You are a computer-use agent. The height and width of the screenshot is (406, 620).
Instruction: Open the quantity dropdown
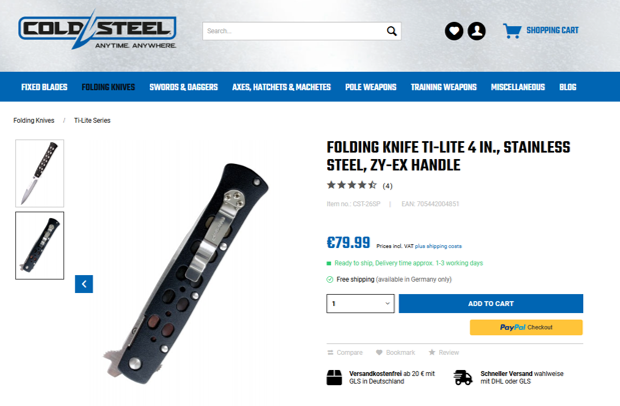[x=360, y=304]
